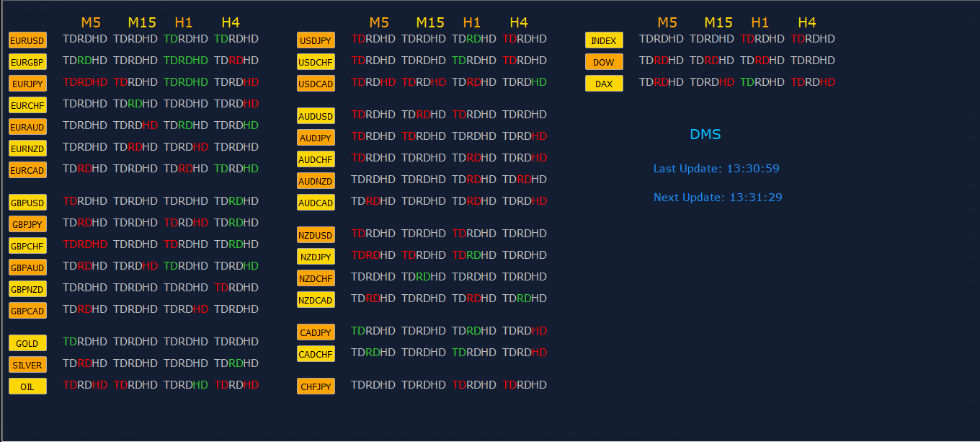This screenshot has height=442, width=980.
Task: Click the SILVER symbol button
Action: (x=27, y=365)
